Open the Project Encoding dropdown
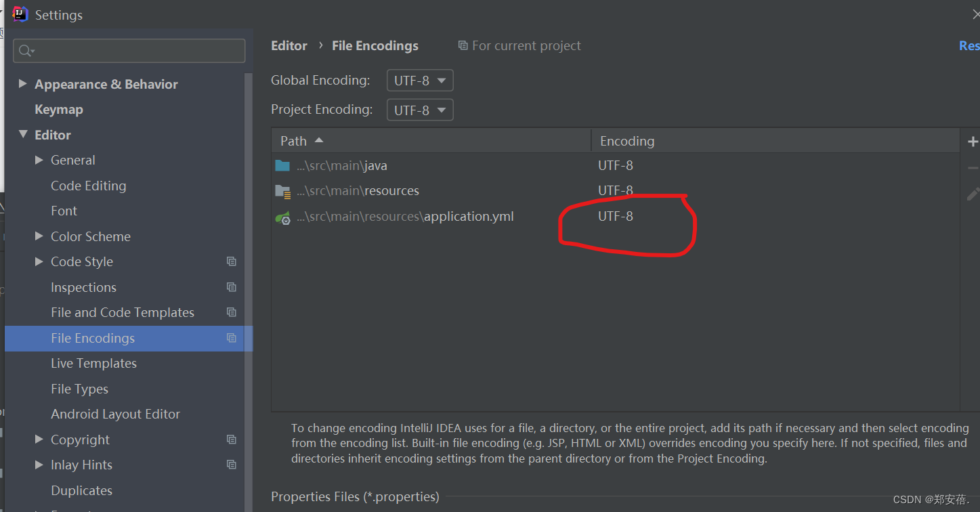Screen dimensions: 980x512 point(419,109)
